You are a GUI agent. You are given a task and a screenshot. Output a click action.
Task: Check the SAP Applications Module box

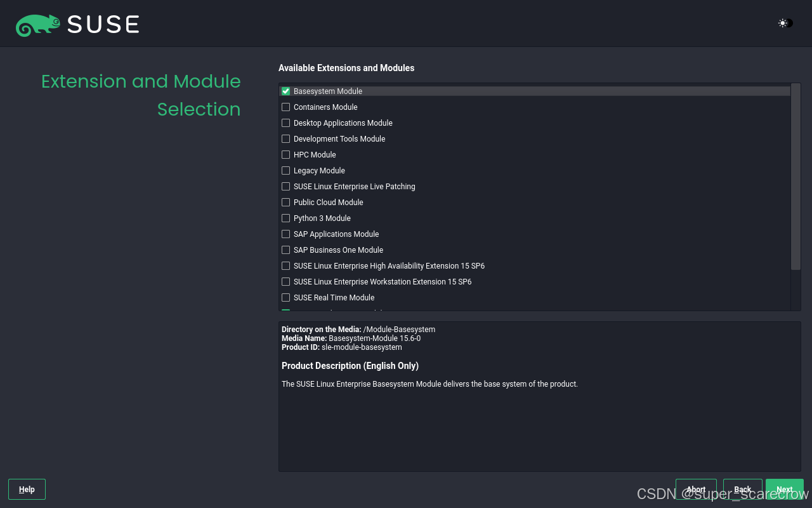click(x=285, y=234)
